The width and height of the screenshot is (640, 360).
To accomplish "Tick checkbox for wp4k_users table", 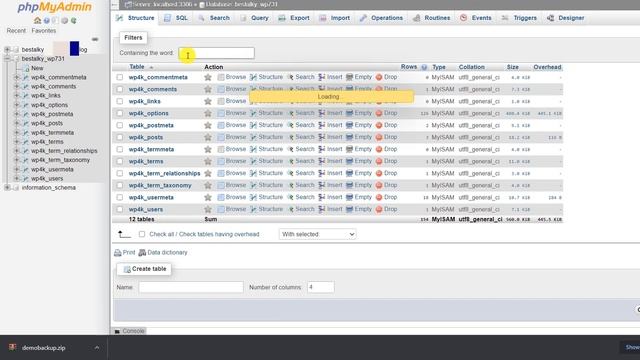I will [x=120, y=209].
